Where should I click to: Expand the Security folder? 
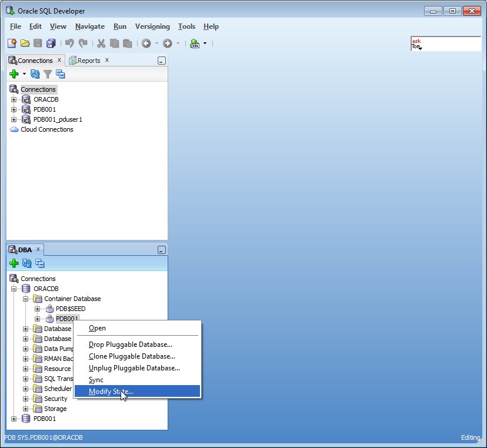25,399
